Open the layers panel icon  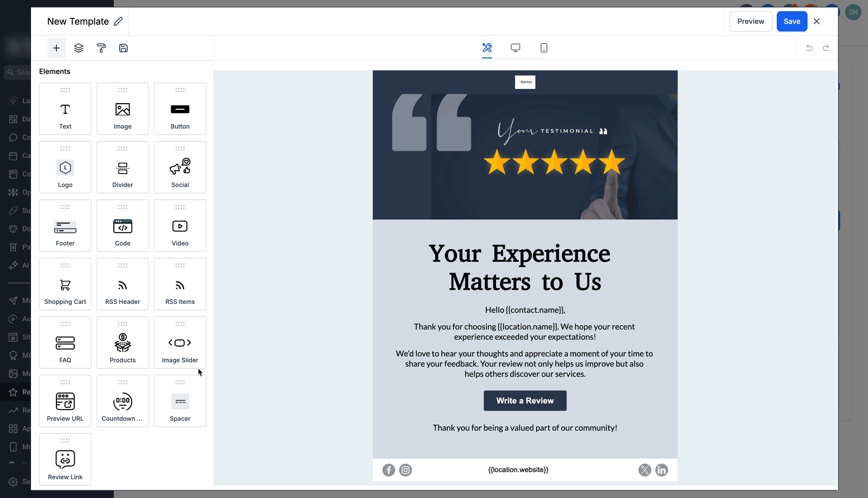pyautogui.click(x=79, y=48)
